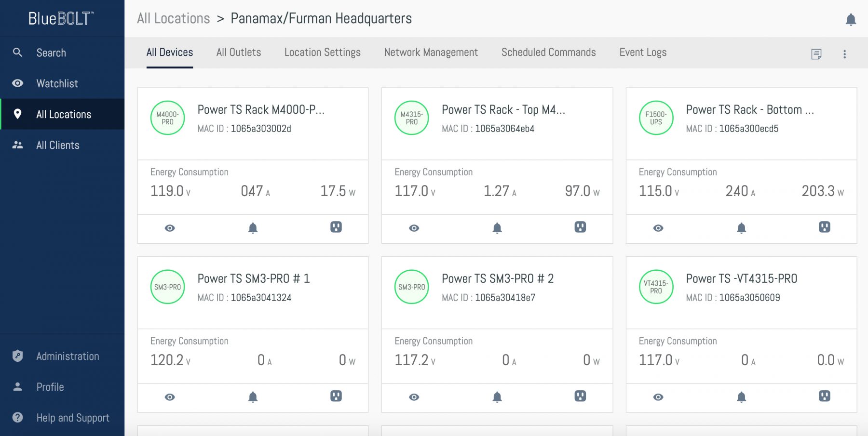
Task: Open alerts bell for Power TS -VT4315-PRO
Action: tap(742, 397)
